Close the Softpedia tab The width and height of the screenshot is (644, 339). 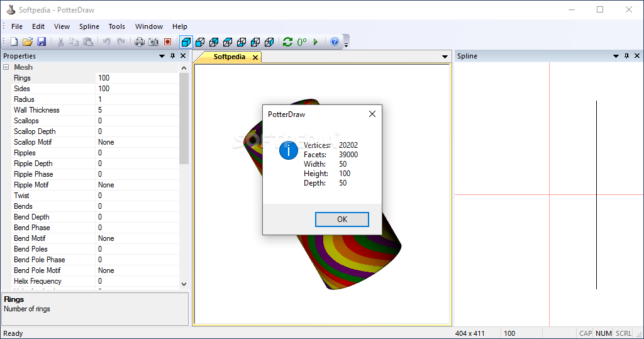[255, 57]
